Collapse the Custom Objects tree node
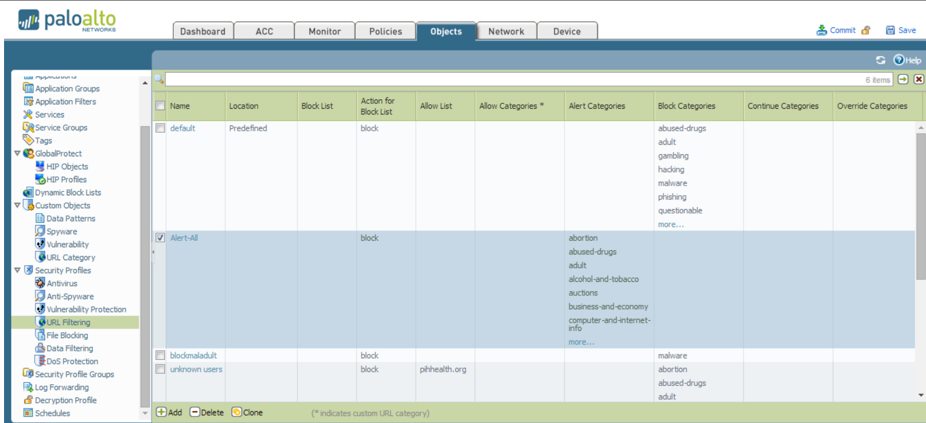 click(x=17, y=205)
